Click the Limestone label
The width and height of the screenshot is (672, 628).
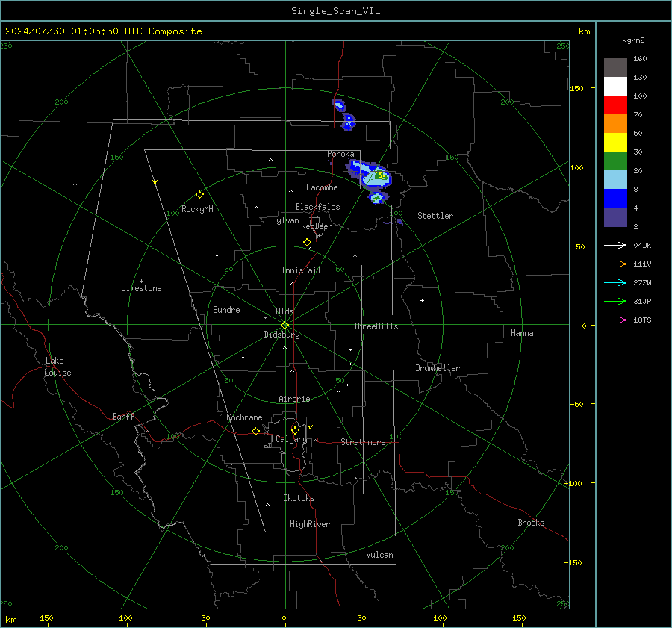coord(141,288)
